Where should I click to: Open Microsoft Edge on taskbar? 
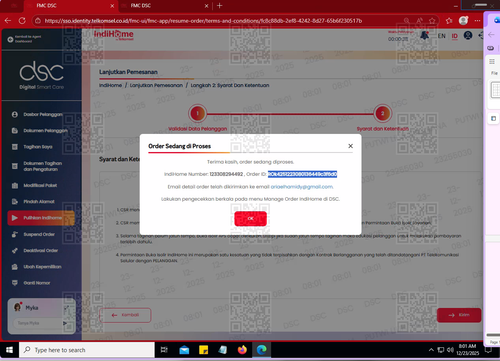(262, 350)
